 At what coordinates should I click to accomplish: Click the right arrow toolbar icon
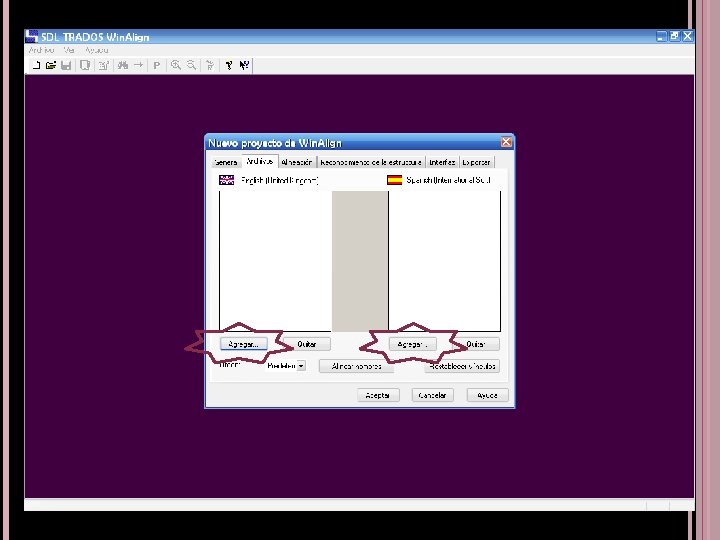pos(138,65)
